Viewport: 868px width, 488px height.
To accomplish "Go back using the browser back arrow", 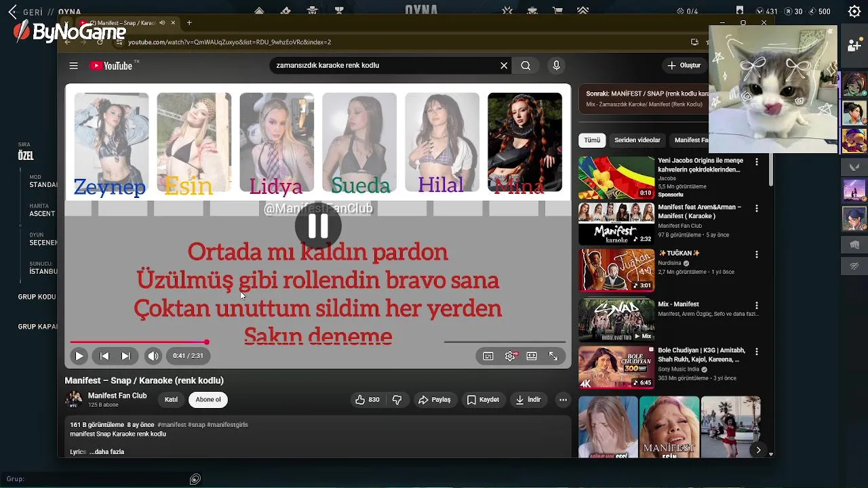I will pyautogui.click(x=67, y=42).
